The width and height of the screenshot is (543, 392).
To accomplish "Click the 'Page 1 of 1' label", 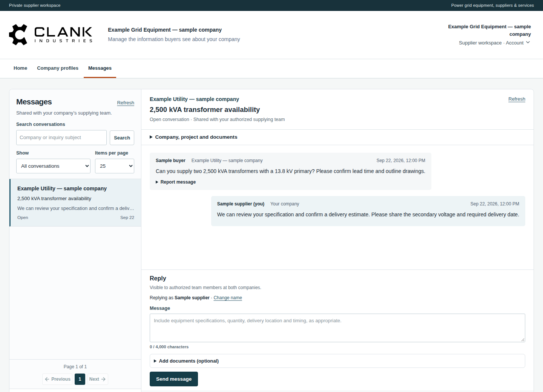I will tap(75, 367).
